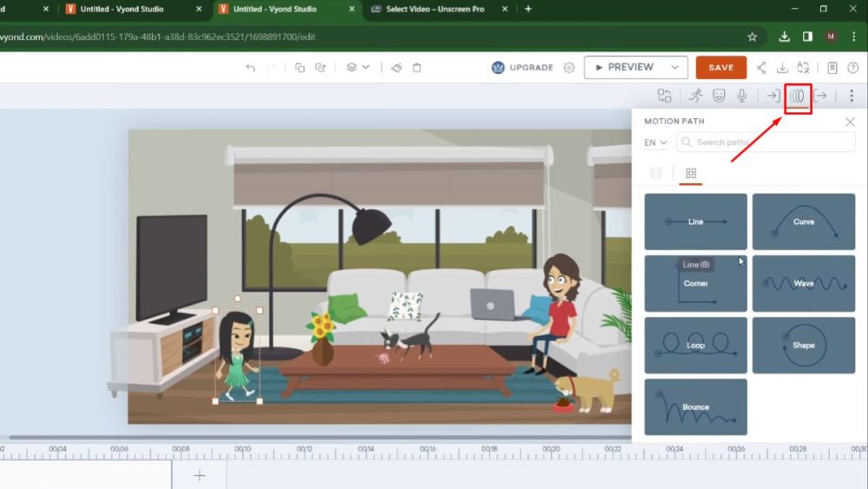Select the Wave motion path
The width and height of the screenshot is (868, 489).
[803, 283]
